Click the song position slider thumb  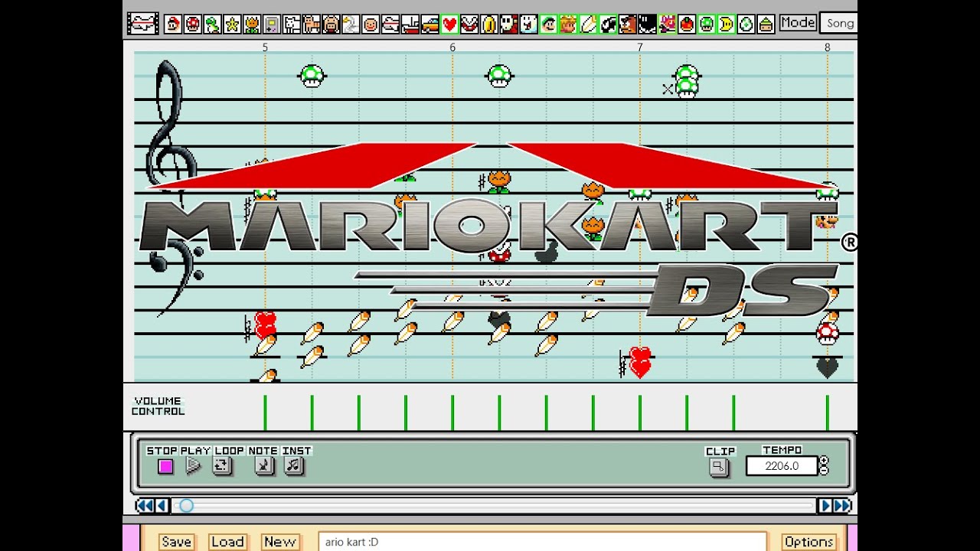click(186, 505)
